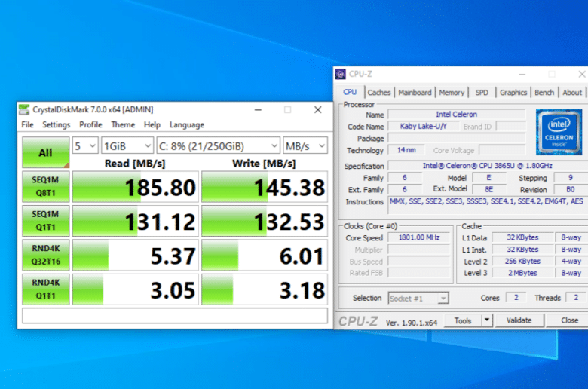Click the Revision B0 value
The width and height of the screenshot is (588, 389).
tap(571, 189)
